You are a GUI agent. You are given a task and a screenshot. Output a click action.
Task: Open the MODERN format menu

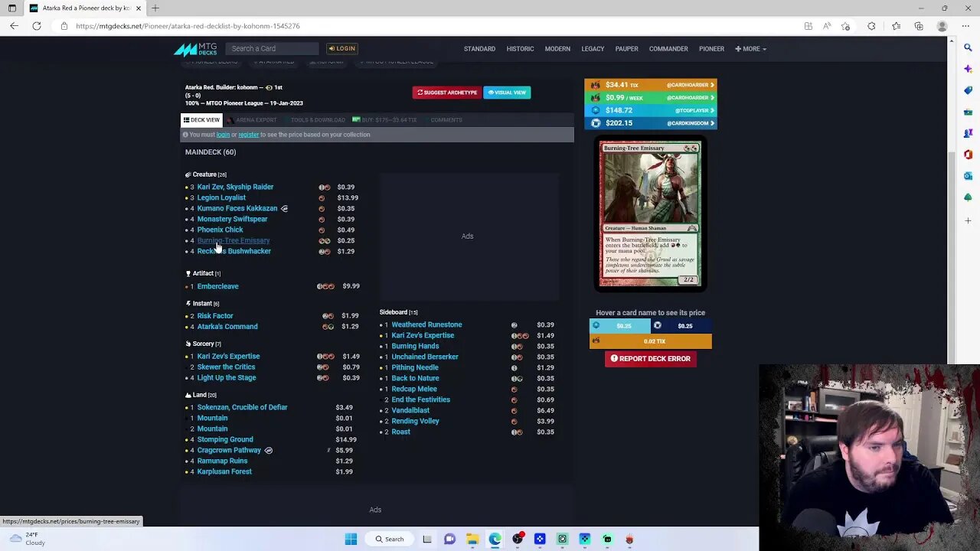tap(557, 49)
